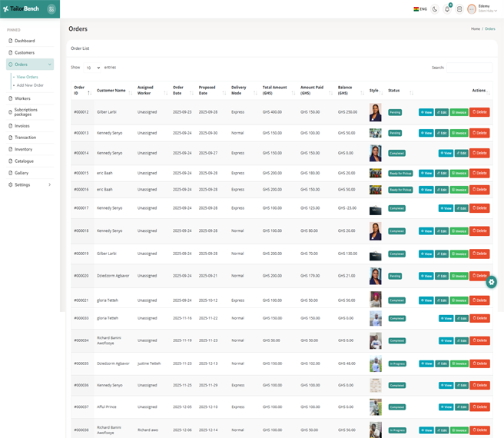504x438 pixels.
Task: Open style thumbnail for order #000012
Action: [375, 112]
